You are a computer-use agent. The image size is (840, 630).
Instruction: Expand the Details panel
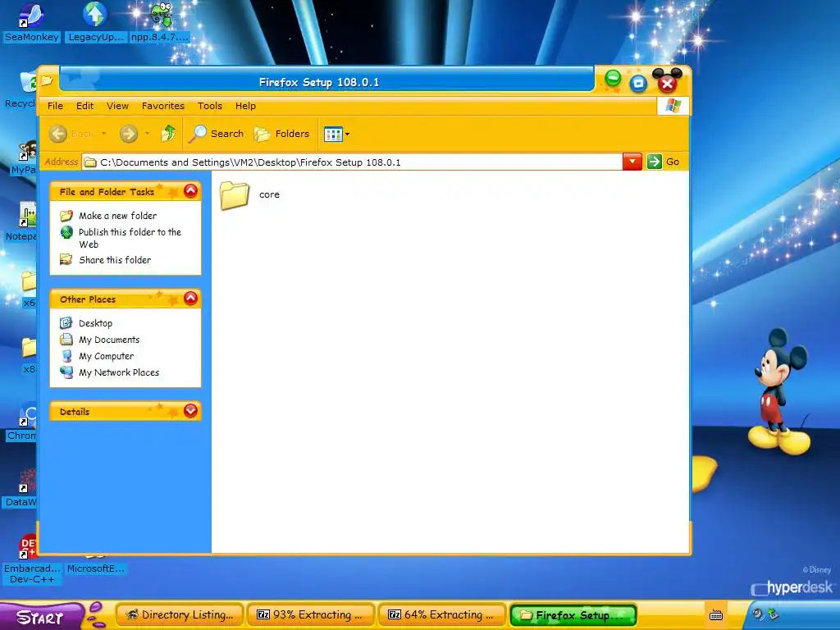[190, 411]
